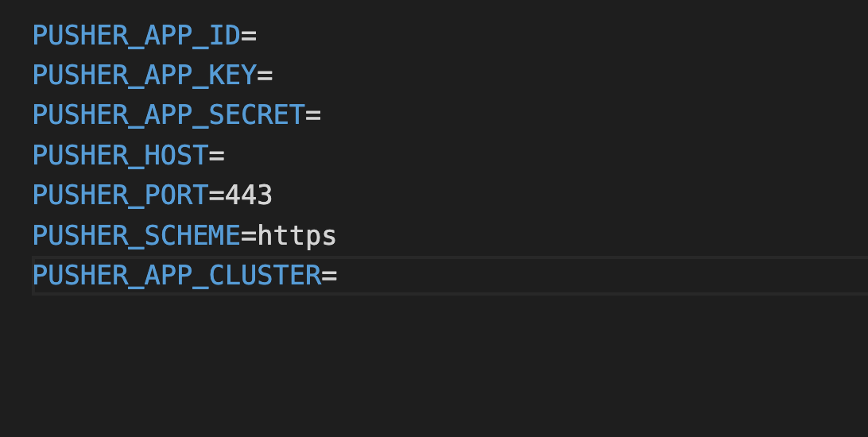Screen dimensions: 868x437
Task: Click the PUSHER_APP_ID variable name
Action: (x=136, y=36)
